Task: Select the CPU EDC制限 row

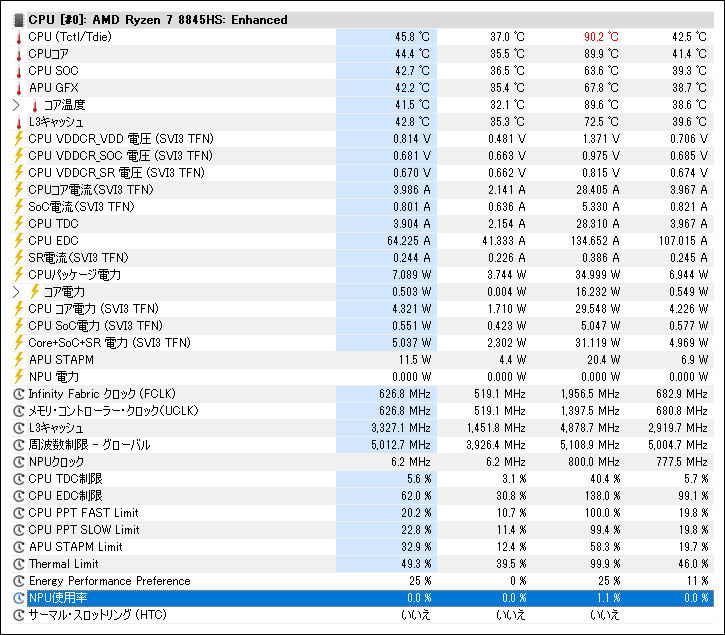Action: pos(362,496)
